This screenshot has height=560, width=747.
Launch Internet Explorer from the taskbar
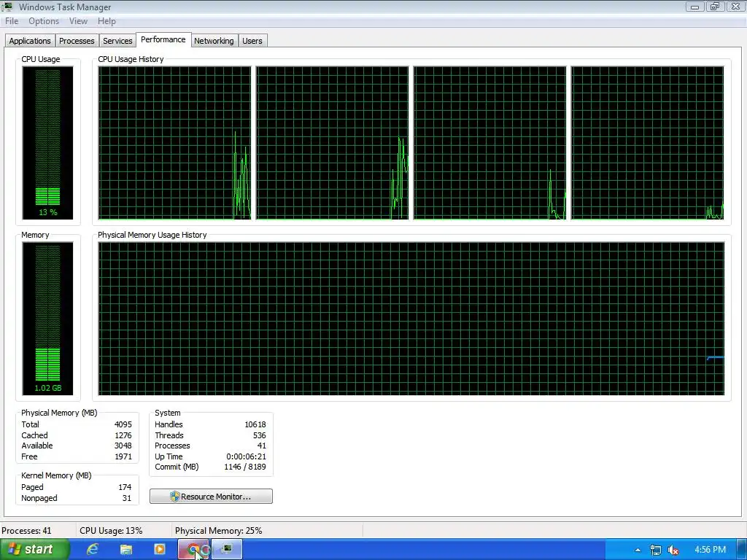[93, 549]
